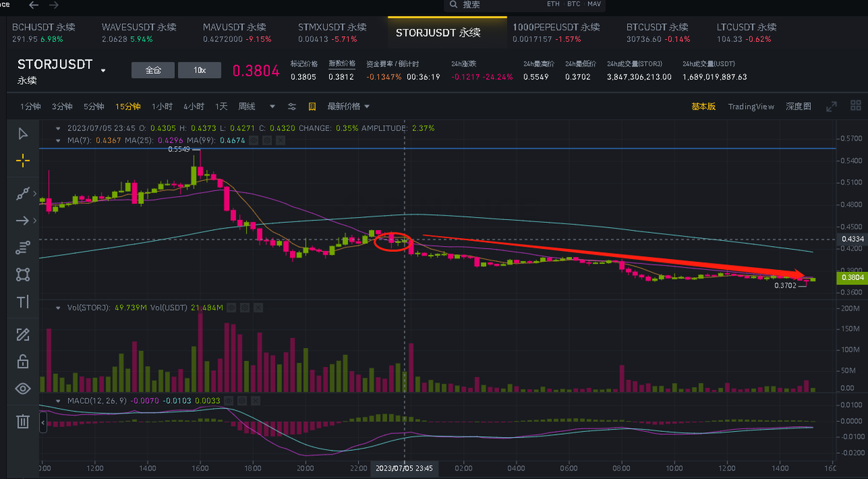This screenshot has height=479, width=868.
Task: Go forward with the right arrow
Action: pos(54,4)
